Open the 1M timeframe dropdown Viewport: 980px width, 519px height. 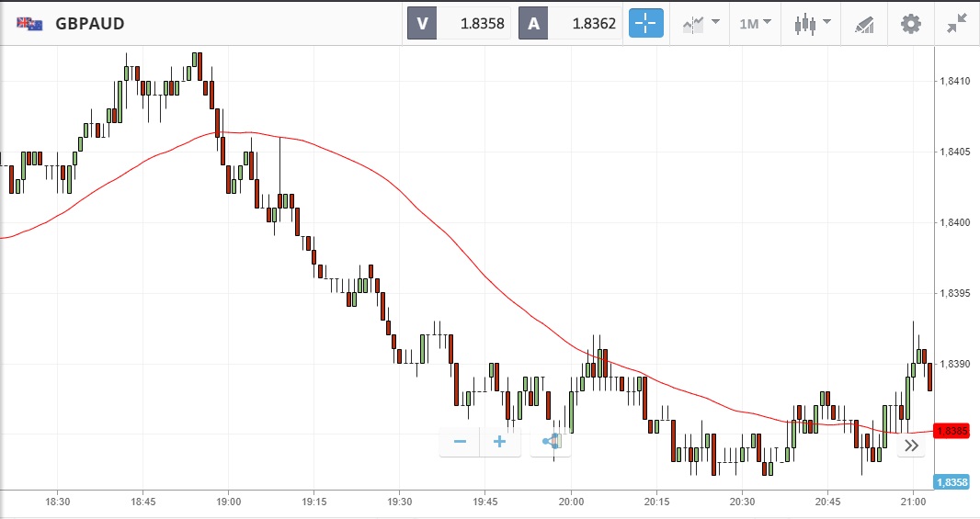click(x=755, y=23)
